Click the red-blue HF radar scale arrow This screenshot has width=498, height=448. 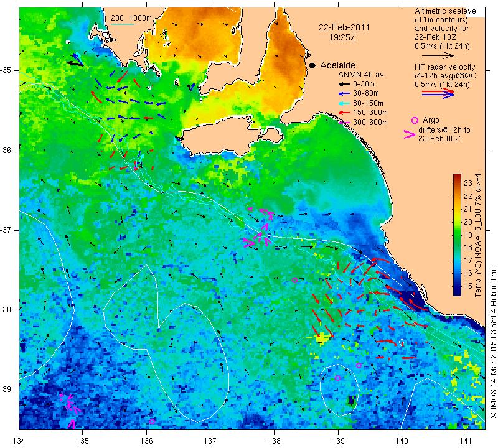click(438, 93)
